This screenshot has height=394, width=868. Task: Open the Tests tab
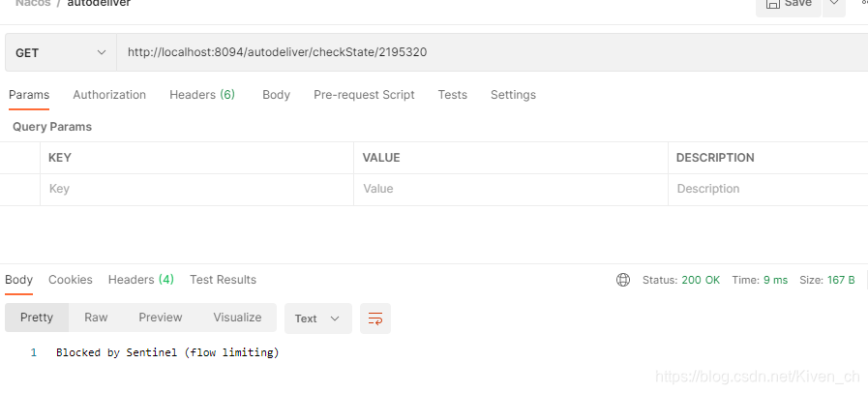pyautogui.click(x=452, y=95)
